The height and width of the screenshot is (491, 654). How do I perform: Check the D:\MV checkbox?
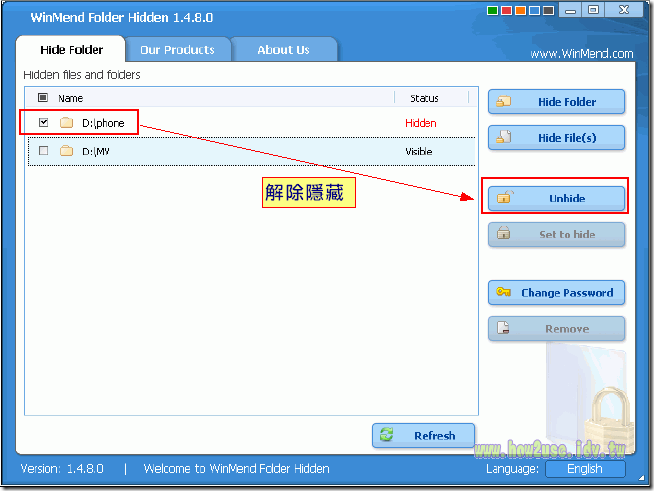tap(43, 151)
